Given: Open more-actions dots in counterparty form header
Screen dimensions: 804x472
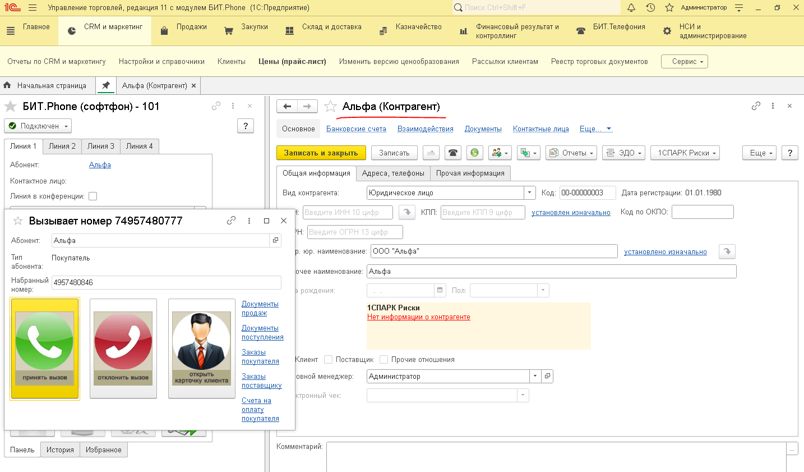Looking at the screenshot, I should 773,106.
